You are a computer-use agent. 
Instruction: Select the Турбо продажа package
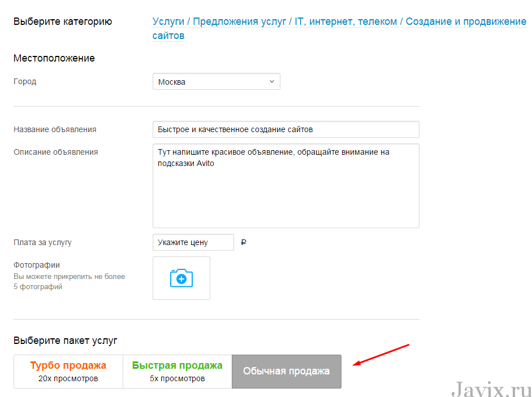coord(68,372)
